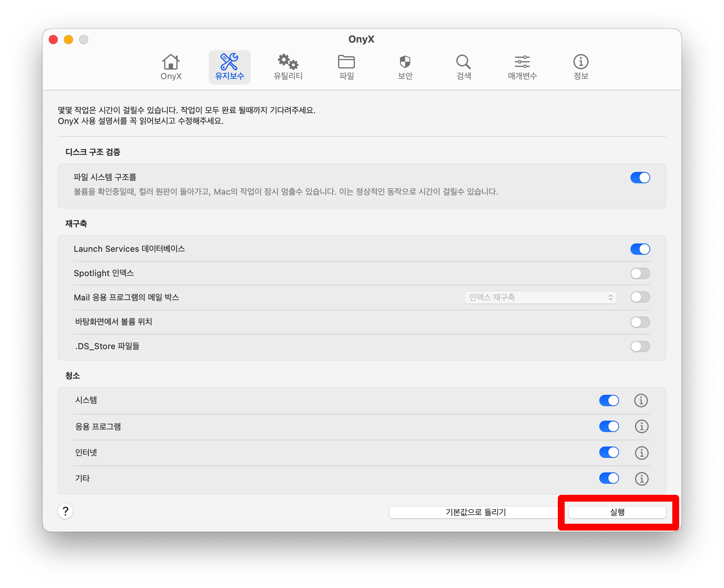The image size is (724, 588).
Task: Turn off 인터넷 cleaning toggle
Action: point(609,452)
